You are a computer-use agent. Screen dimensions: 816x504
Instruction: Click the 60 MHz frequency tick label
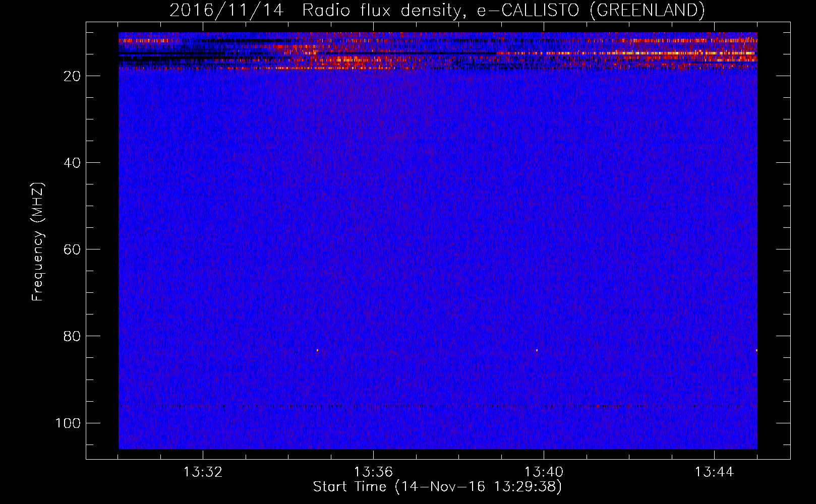(73, 249)
